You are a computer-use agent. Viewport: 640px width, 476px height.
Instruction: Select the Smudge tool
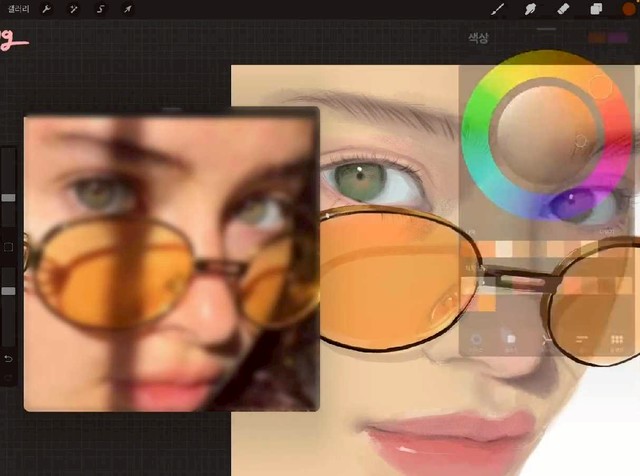pyautogui.click(x=531, y=9)
